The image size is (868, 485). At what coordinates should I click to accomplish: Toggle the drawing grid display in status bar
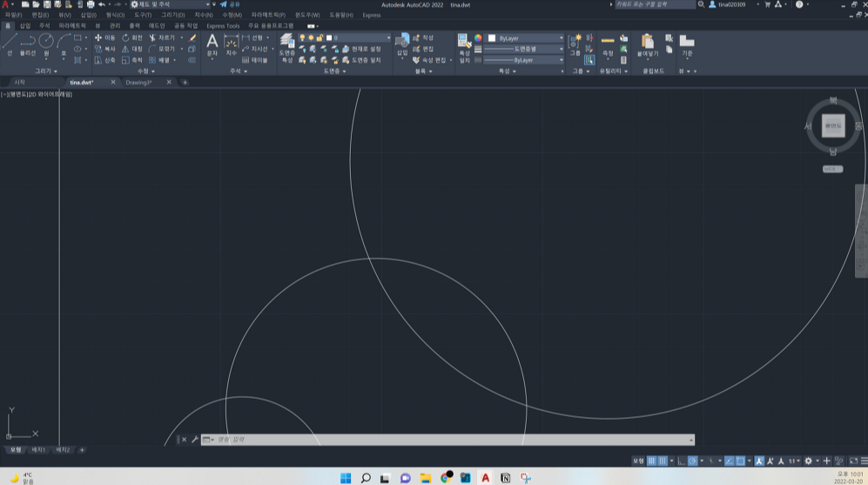(651, 461)
